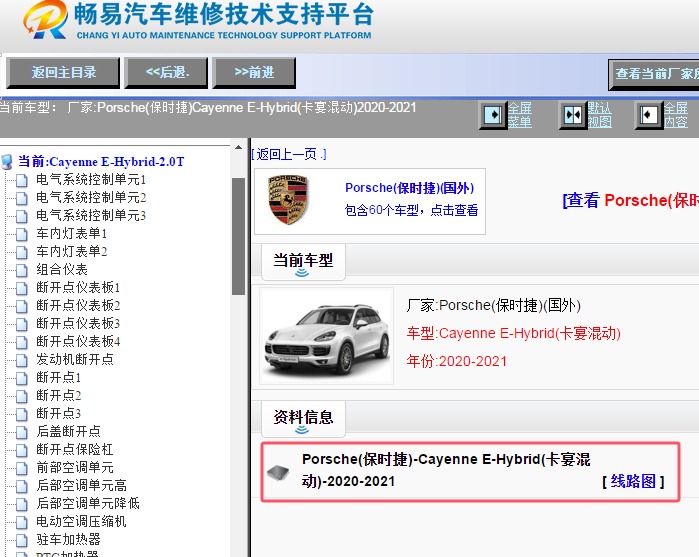Click the computer icon beside 当前:Cayenne E-Hybrid-2.0T
The image size is (699, 557).
7,161
